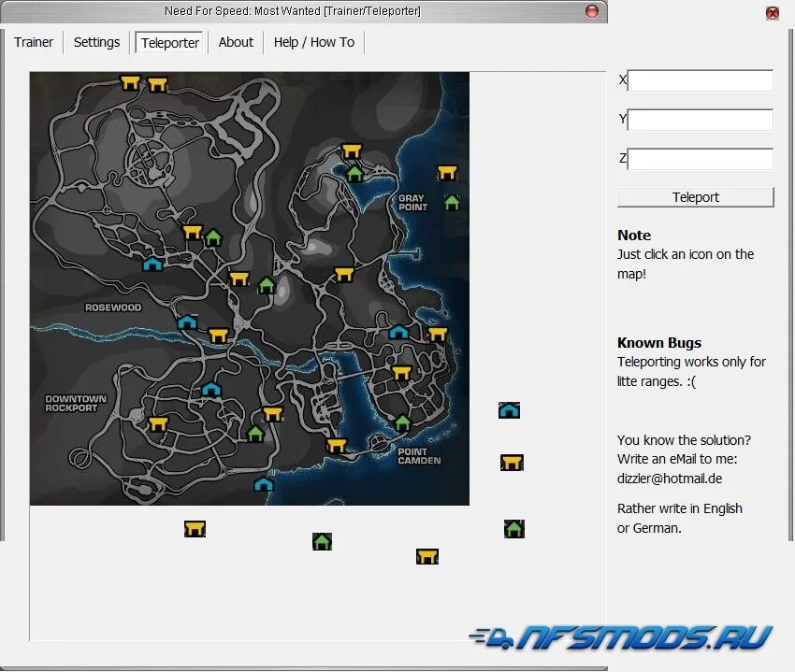Click green house icon above Point Camden label

tap(402, 422)
